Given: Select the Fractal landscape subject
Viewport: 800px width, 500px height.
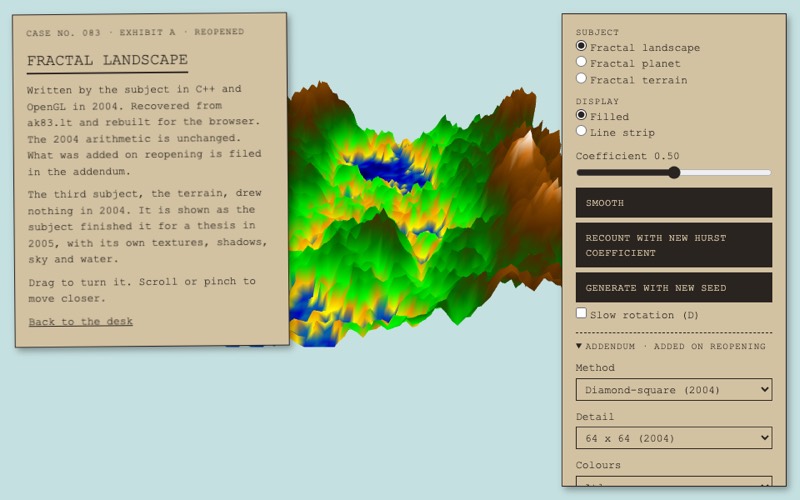Looking at the screenshot, I should (x=581, y=46).
